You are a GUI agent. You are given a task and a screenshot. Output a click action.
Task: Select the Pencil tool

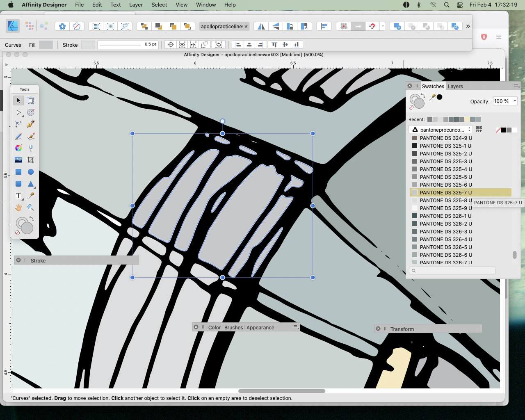(18, 136)
